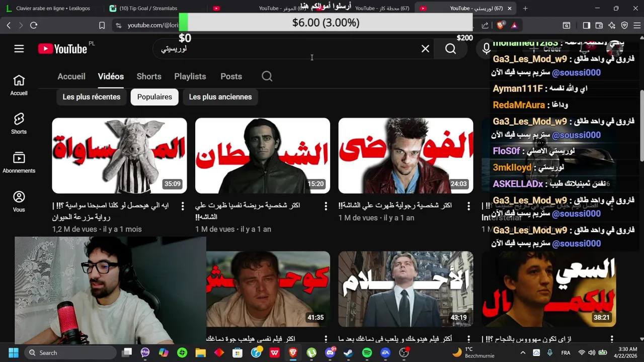Toggle the browser sidebar panel
Viewport: 644px width, 362px height.
[587, 25]
